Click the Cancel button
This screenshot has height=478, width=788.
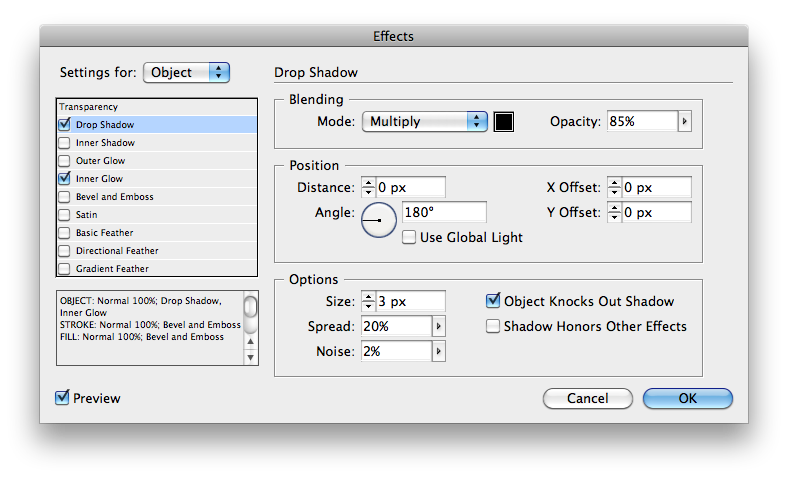[587, 398]
